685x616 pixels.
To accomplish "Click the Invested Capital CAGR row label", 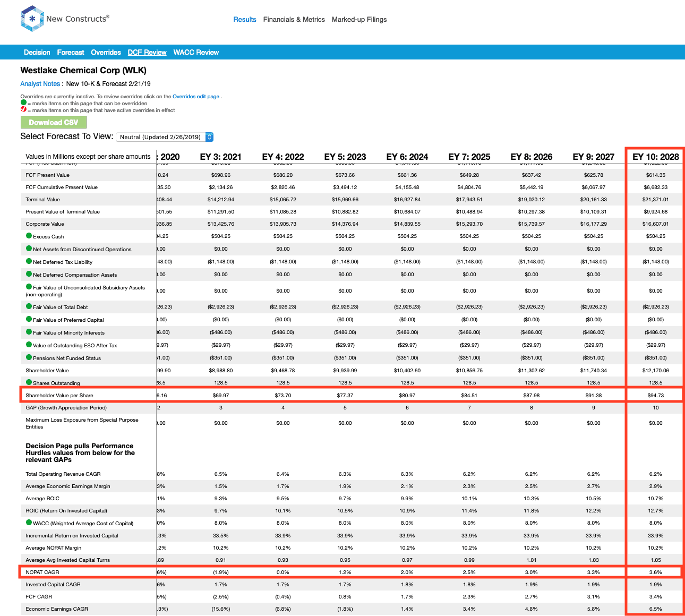I will coord(53,585).
